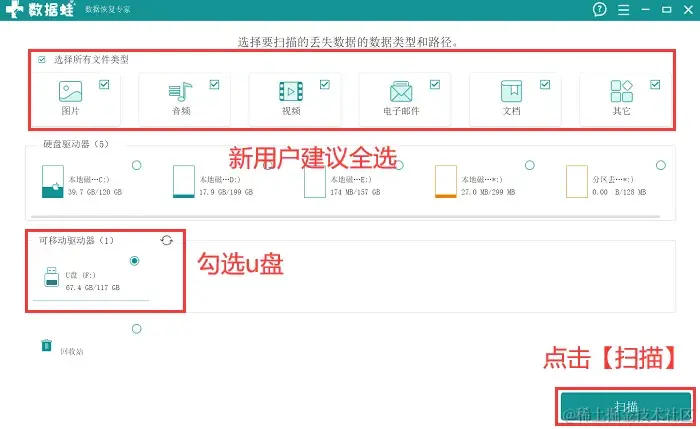
Task: Uncheck the 视频 file type checkbox
Action: 325,84
